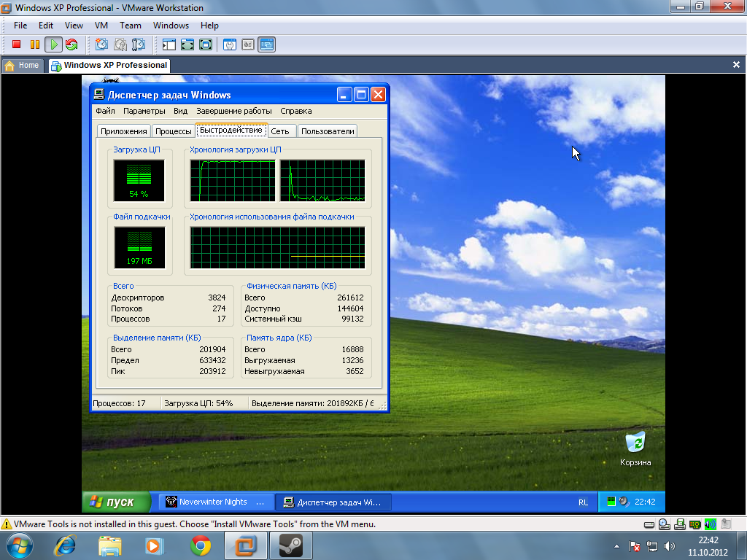Select the Быстродействие tab
The width and height of the screenshot is (747, 560).
coord(231,130)
